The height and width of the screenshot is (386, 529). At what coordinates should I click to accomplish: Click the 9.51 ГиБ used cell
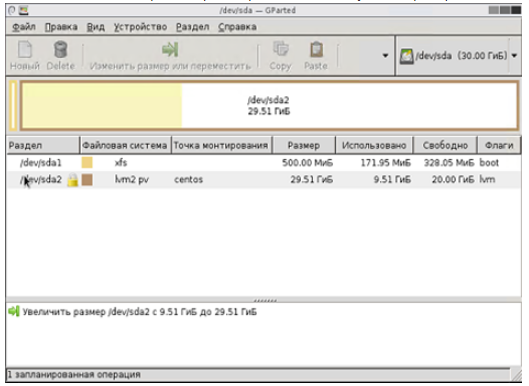(392, 180)
